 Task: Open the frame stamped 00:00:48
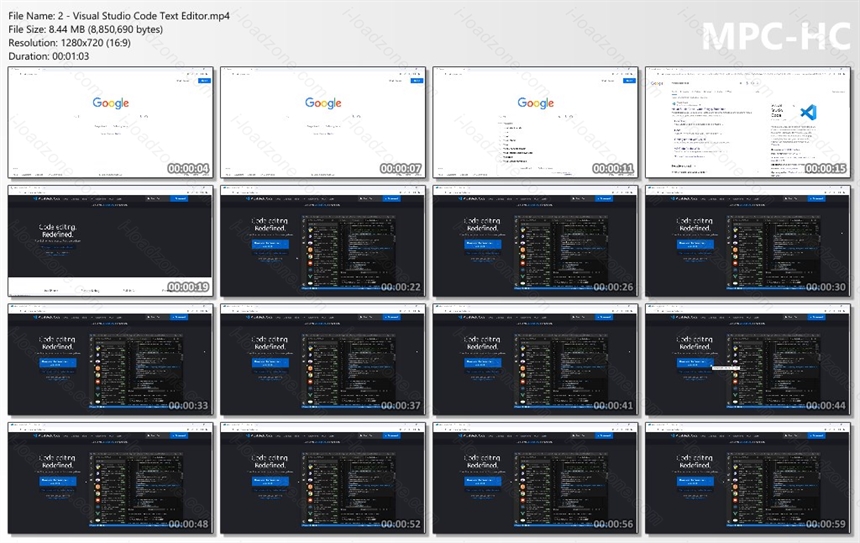[x=111, y=478]
